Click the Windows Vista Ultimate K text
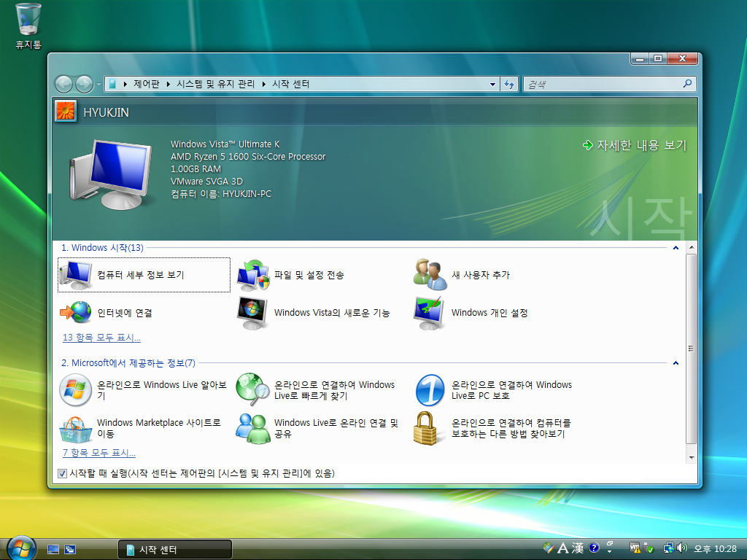The width and height of the screenshot is (747, 560). pos(225,144)
